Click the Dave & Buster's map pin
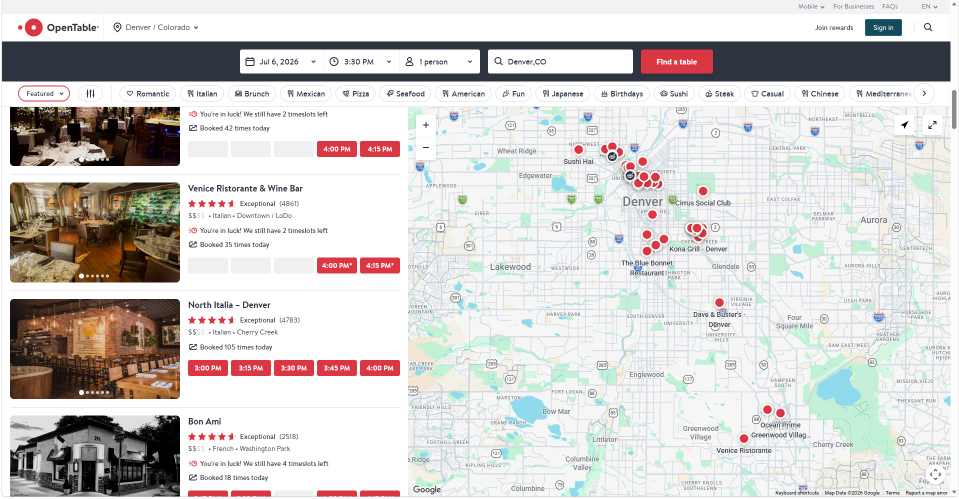Screen dimensions: 959x499 tap(719, 303)
